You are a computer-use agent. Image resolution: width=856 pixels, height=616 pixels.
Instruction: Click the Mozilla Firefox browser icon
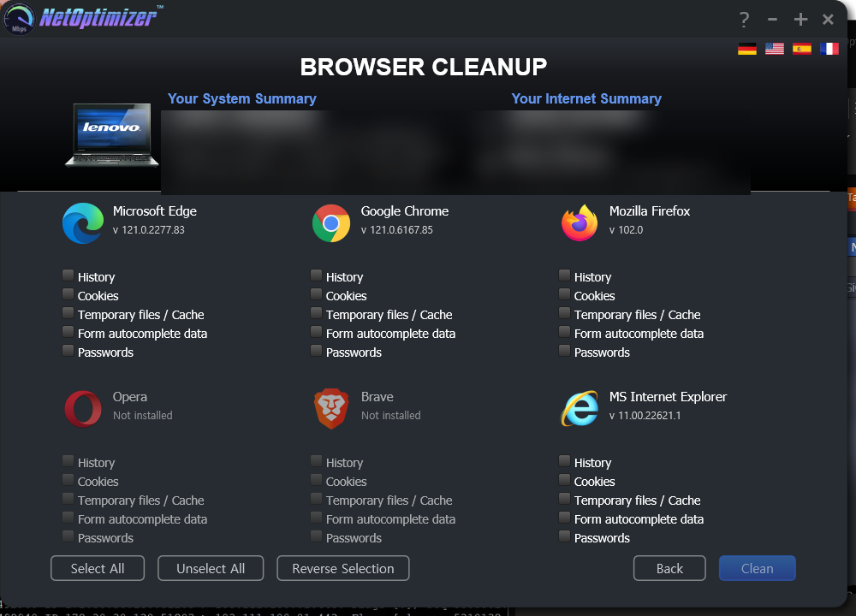pyautogui.click(x=580, y=222)
